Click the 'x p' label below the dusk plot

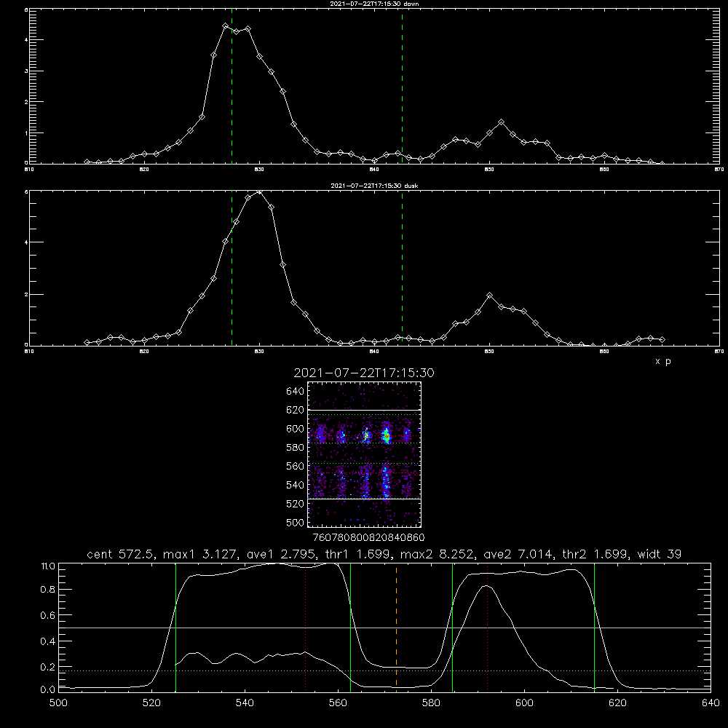662,361
